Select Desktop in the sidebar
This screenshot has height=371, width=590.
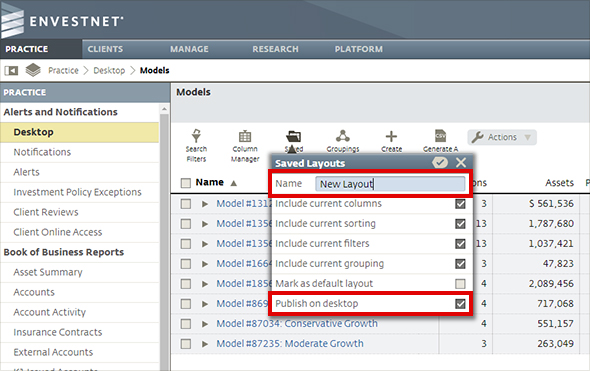[79, 132]
